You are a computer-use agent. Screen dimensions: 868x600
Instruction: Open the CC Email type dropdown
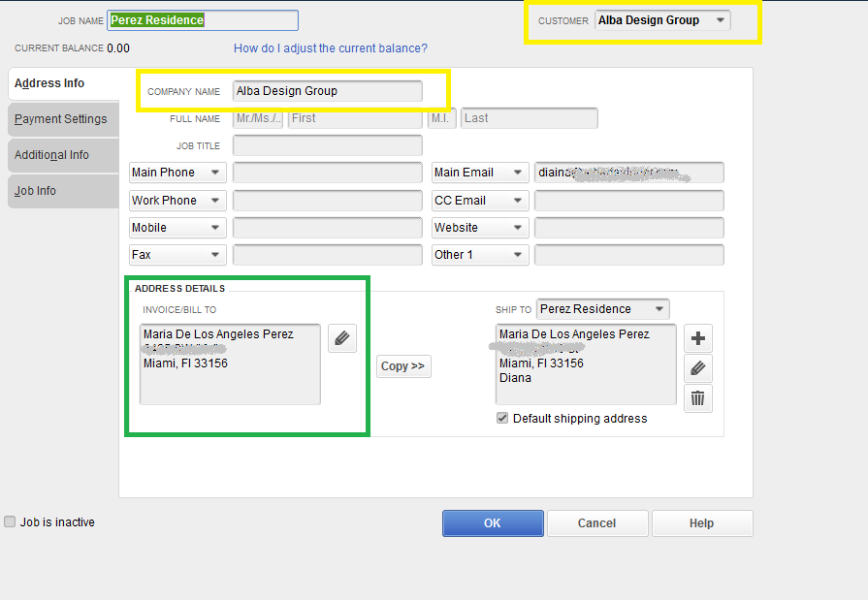(480, 201)
